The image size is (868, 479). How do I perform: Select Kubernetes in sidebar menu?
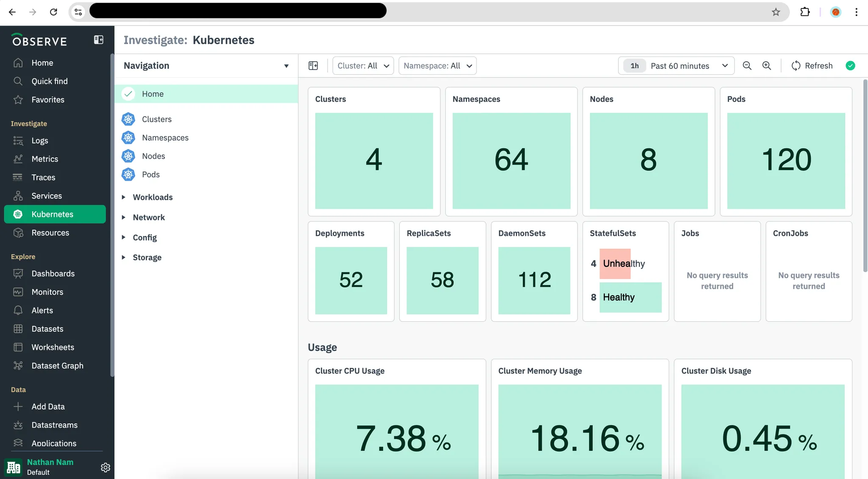pyautogui.click(x=52, y=214)
